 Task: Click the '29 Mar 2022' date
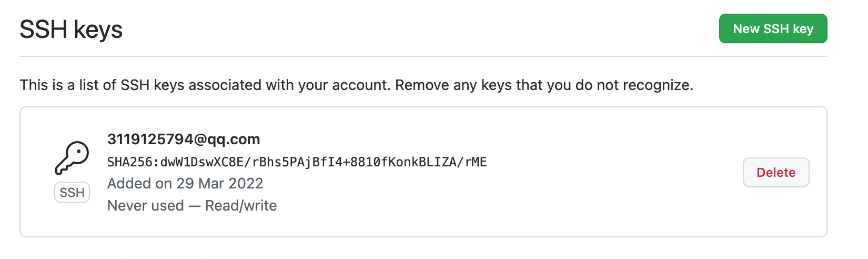[x=220, y=183]
